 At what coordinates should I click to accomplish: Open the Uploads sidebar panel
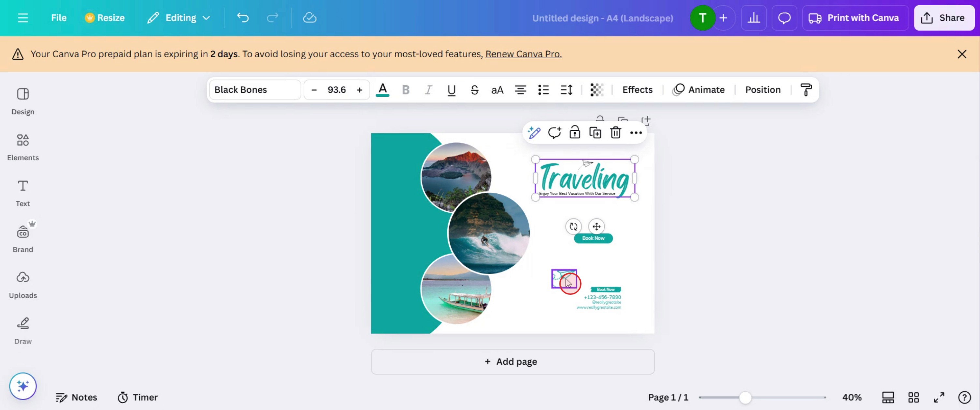tap(23, 285)
